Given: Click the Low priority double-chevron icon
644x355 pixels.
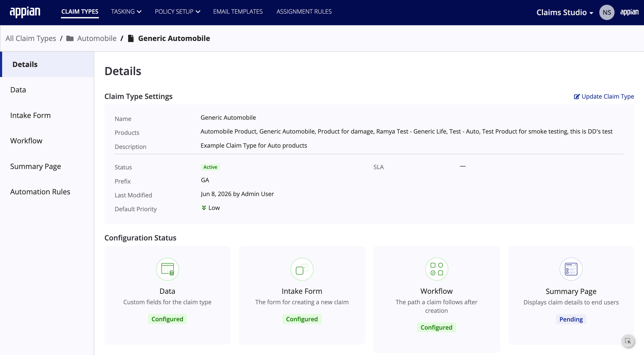Looking at the screenshot, I should [x=204, y=208].
